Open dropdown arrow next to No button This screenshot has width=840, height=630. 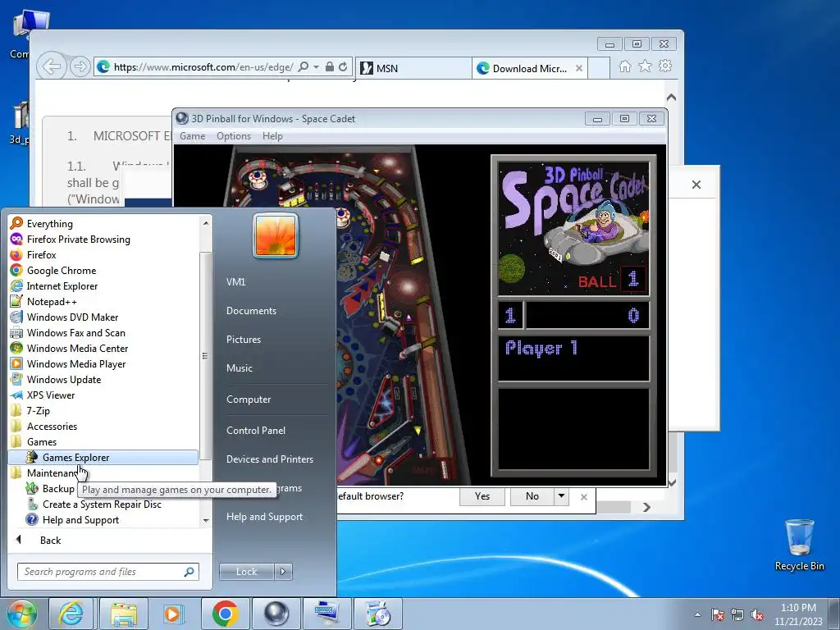(561, 496)
